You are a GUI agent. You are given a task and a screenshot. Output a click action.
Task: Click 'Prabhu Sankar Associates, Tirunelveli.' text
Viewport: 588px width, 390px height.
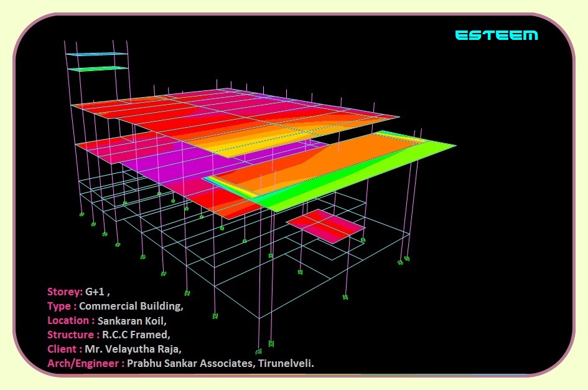click(220, 363)
